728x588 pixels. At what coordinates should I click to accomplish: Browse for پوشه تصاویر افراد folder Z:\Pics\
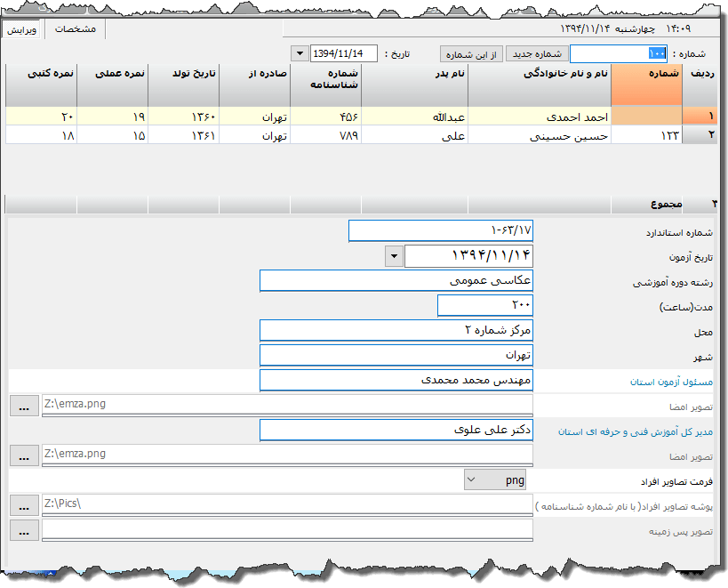24,504
